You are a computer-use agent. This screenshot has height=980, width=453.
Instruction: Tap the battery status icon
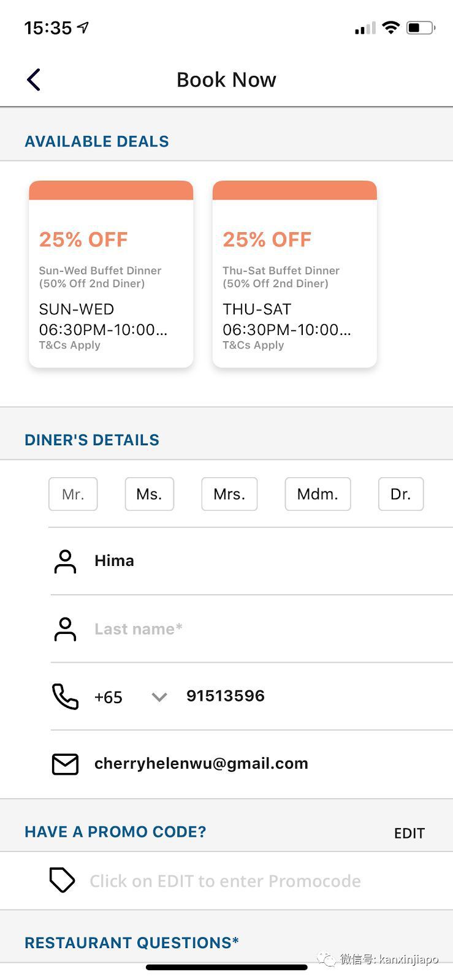pos(421,28)
